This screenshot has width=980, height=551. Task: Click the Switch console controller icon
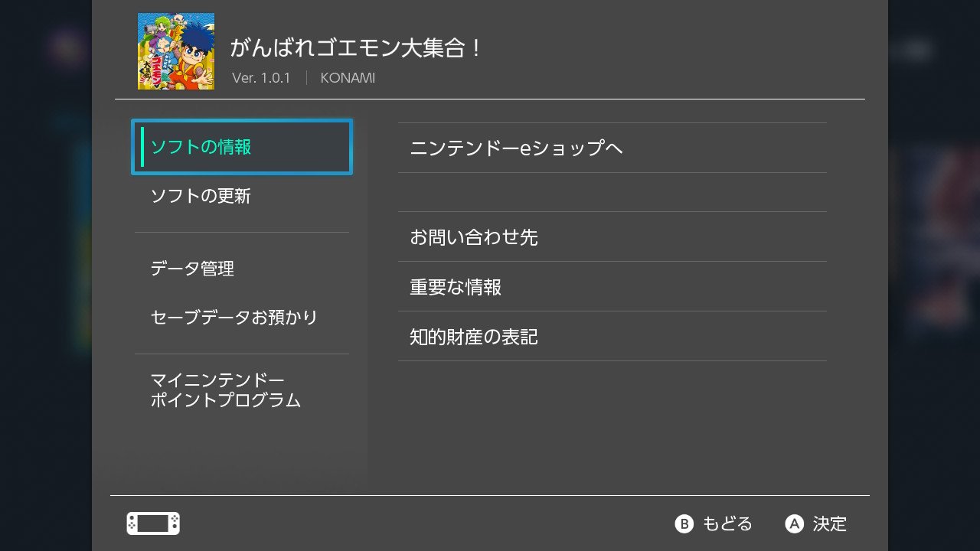153,523
